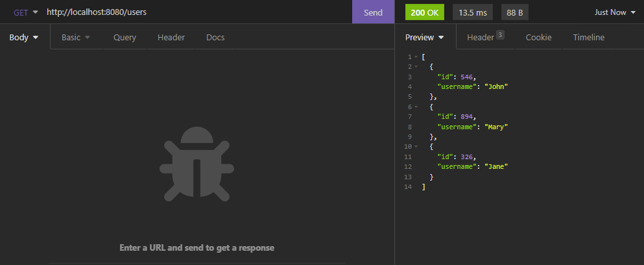The image size is (644, 265).
Task: Open the Just Now history dropdown
Action: pyautogui.click(x=615, y=12)
